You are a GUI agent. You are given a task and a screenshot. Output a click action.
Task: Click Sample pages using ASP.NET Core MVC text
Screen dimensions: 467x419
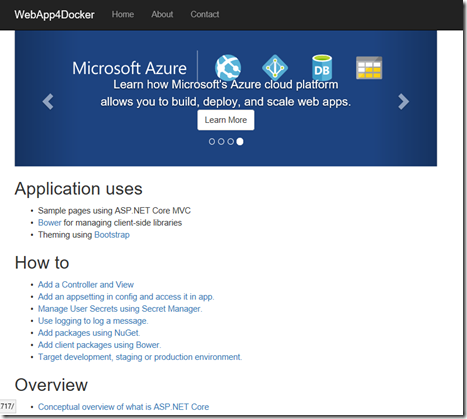click(114, 211)
